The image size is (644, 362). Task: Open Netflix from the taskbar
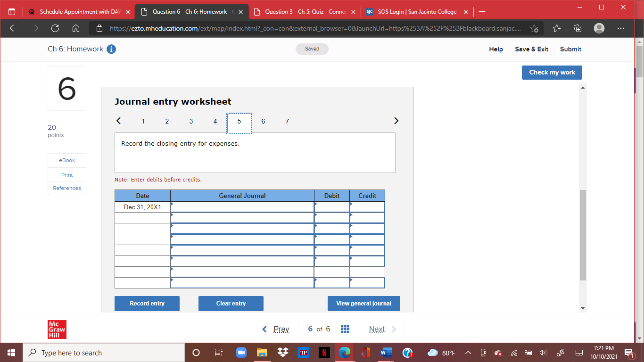click(324, 353)
